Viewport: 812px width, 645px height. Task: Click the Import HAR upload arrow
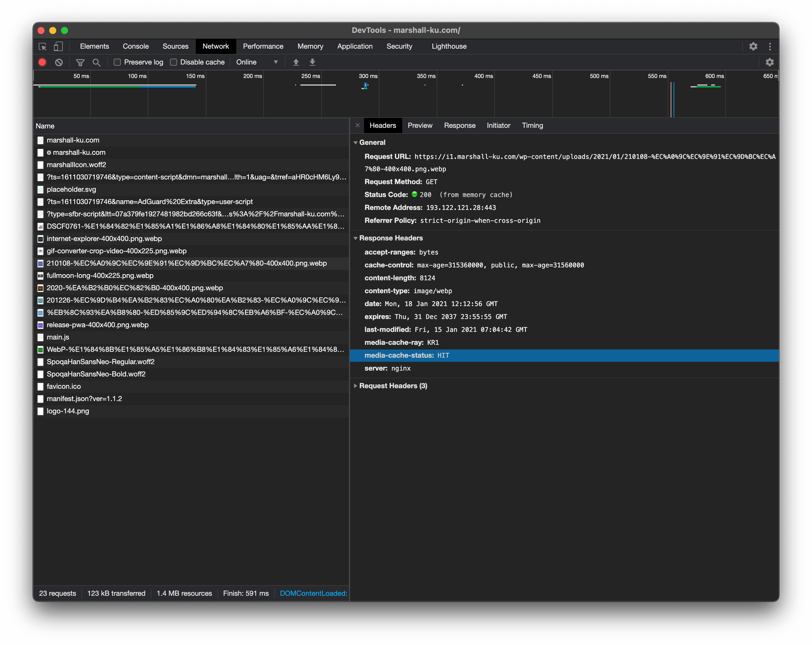[296, 62]
